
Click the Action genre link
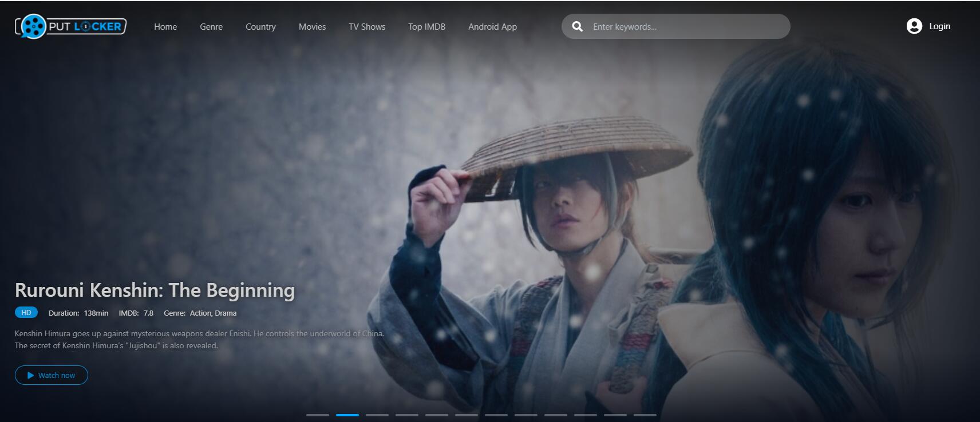(x=200, y=313)
